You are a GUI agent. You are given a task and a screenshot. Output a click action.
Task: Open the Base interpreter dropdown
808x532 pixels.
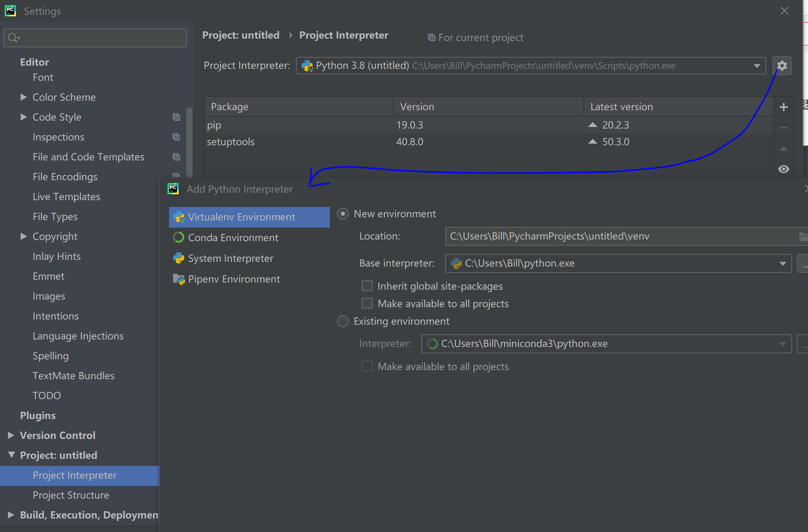(x=783, y=263)
